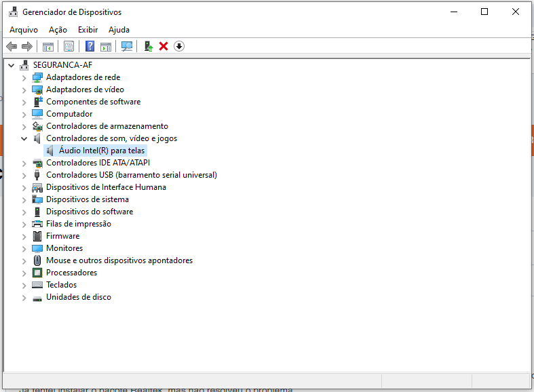
Task: Select Mouse e outros dispositivos apontadores label
Action: (x=119, y=260)
